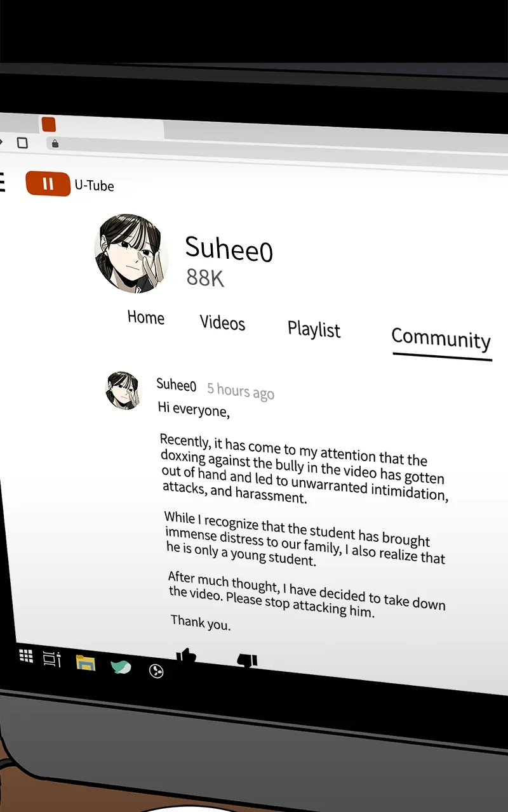Select the browser tab with orange favicon

tap(102, 125)
